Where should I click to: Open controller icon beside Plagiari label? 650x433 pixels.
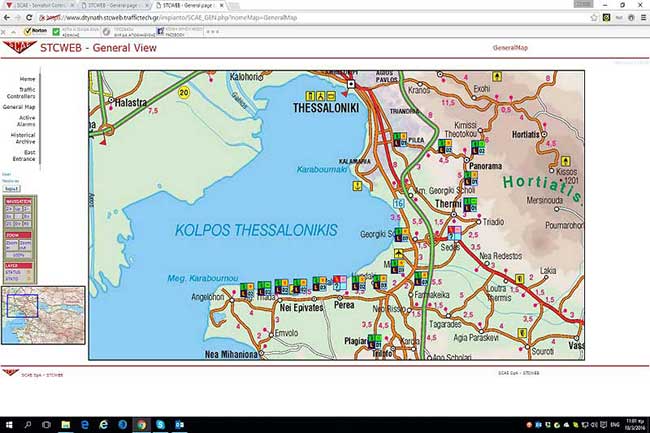point(375,341)
